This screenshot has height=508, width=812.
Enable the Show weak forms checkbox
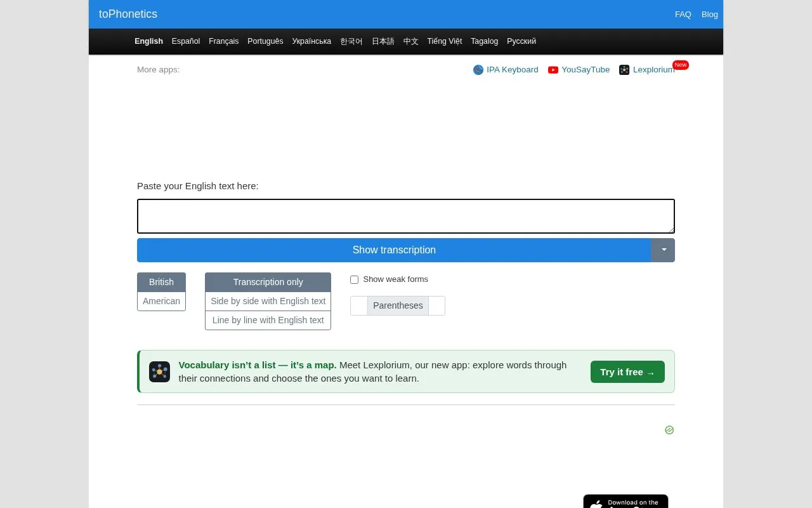(x=354, y=279)
